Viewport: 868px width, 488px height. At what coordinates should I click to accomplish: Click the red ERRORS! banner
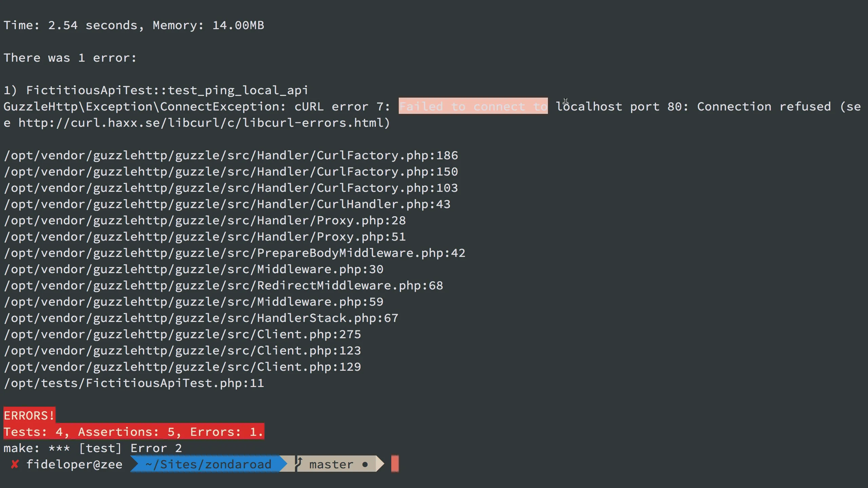pyautogui.click(x=29, y=415)
